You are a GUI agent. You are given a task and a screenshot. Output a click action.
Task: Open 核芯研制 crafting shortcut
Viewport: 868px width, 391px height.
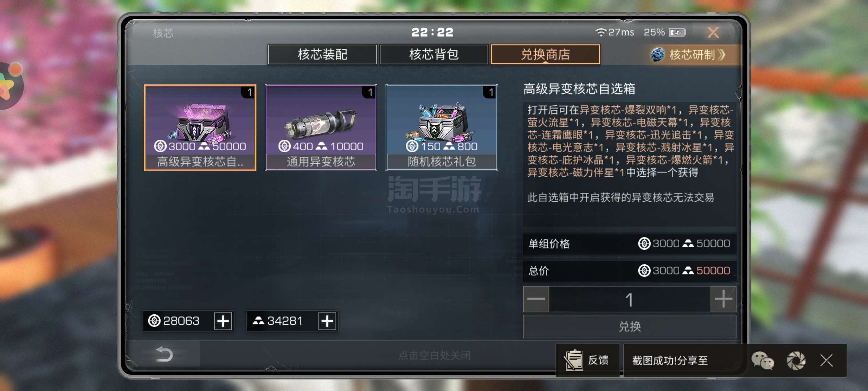(x=689, y=55)
